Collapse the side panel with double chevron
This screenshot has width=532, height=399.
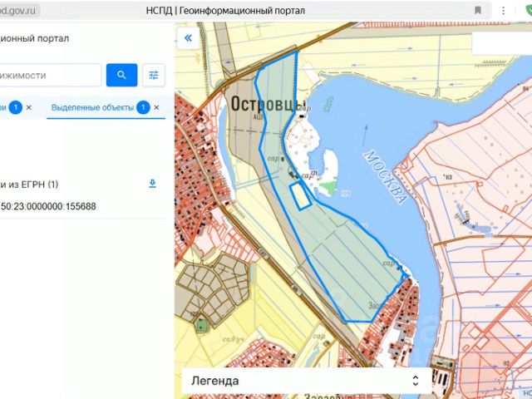(x=189, y=38)
